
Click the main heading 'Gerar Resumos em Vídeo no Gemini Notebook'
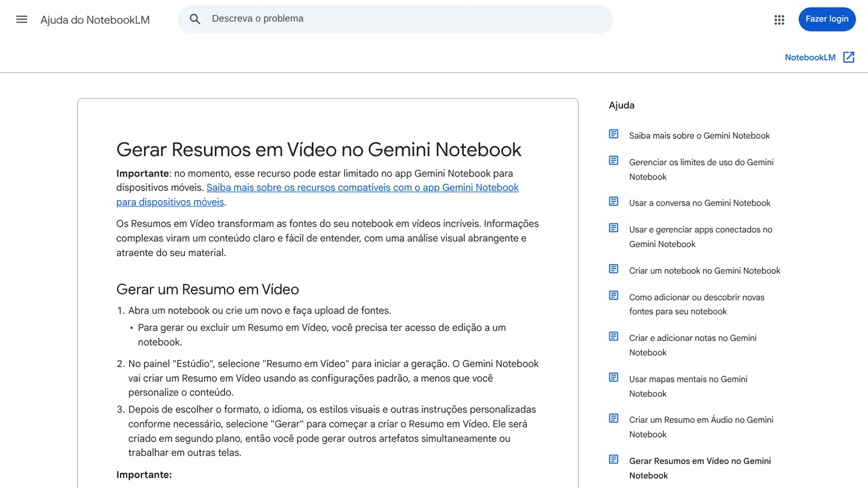pyautogui.click(x=319, y=150)
